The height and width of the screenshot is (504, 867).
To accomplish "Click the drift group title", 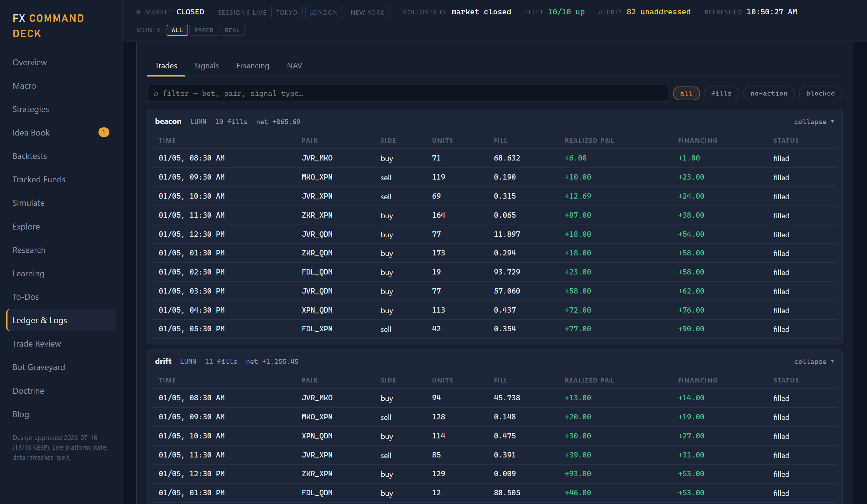I will pyautogui.click(x=163, y=361).
